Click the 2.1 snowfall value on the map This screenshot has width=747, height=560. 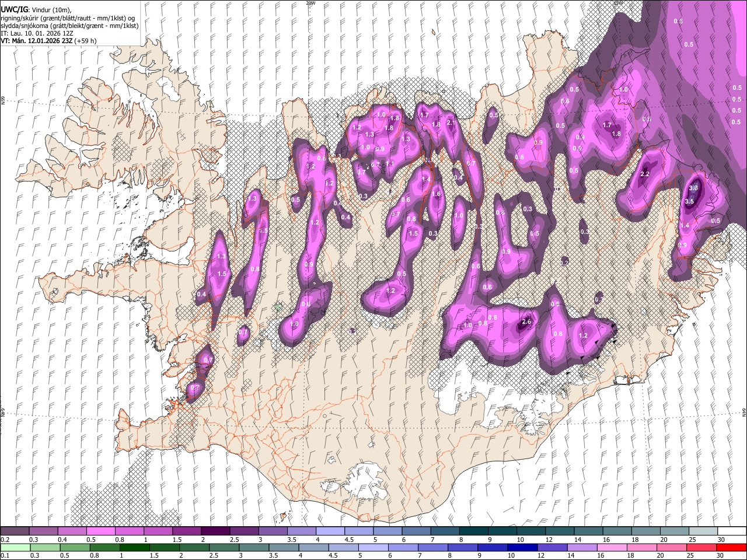[451, 123]
